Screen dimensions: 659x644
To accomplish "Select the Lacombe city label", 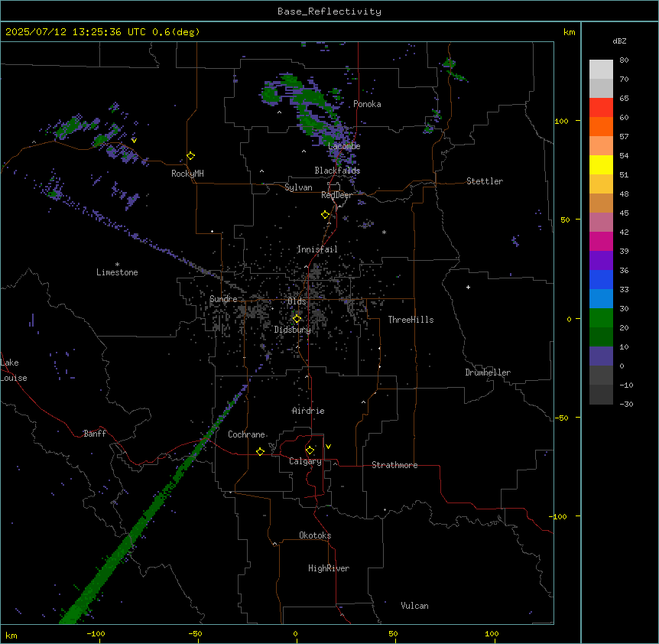I will [x=344, y=146].
